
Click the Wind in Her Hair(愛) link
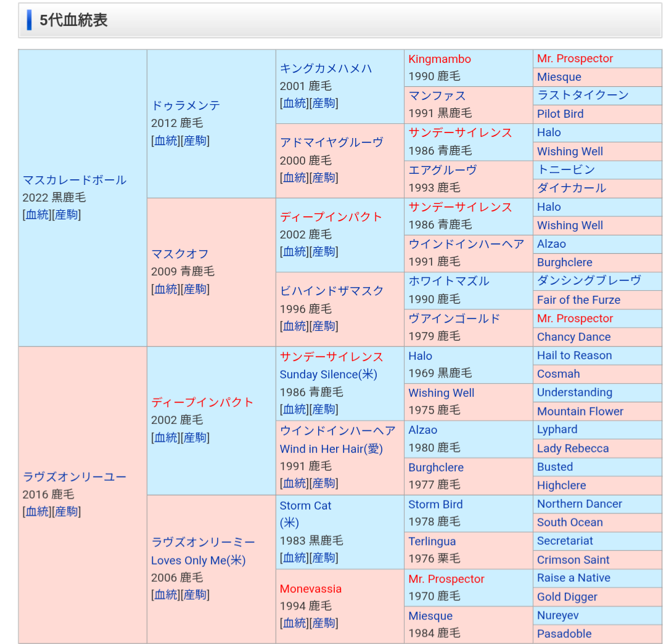click(x=331, y=449)
